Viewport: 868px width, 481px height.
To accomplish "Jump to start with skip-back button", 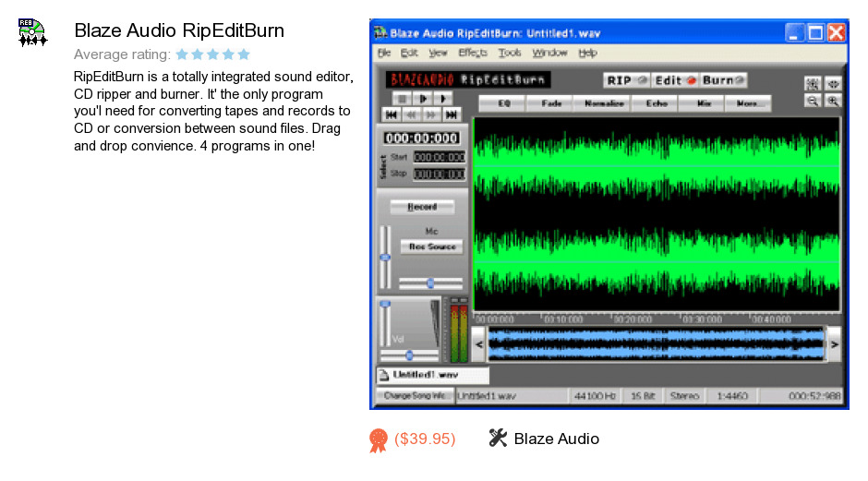I will click(x=392, y=115).
